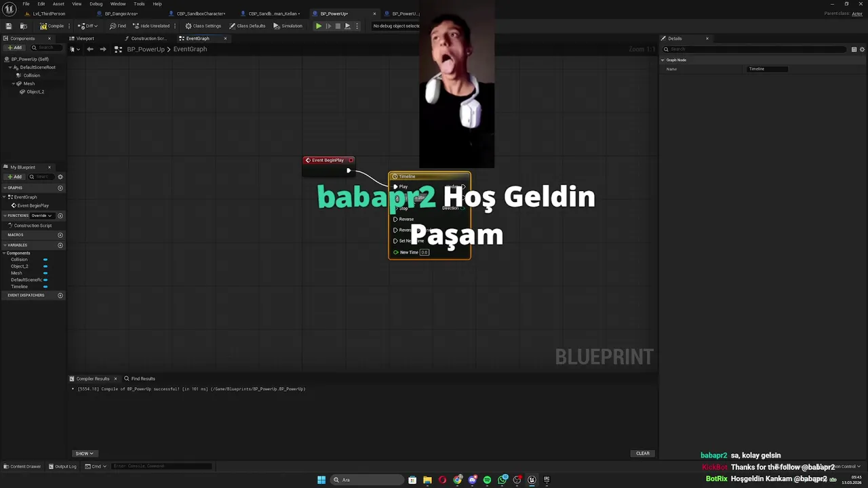Switch to the Viewport tab
The width and height of the screenshot is (868, 488).
81,39
